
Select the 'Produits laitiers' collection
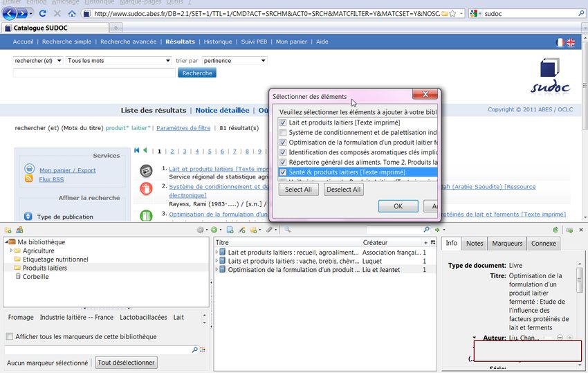[45, 268]
